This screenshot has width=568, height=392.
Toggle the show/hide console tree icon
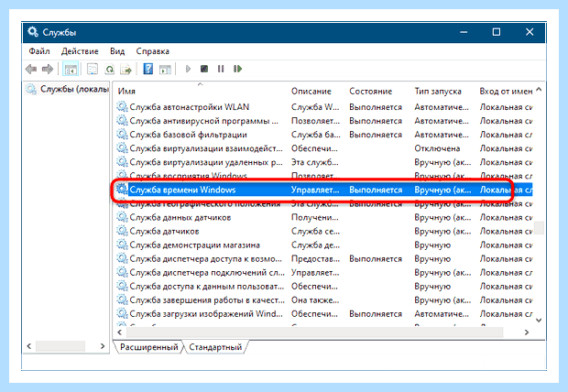(x=71, y=69)
